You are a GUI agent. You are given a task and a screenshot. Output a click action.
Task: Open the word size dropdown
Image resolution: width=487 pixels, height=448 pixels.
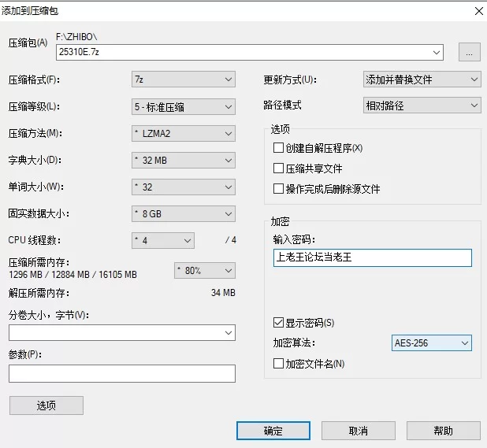point(184,187)
